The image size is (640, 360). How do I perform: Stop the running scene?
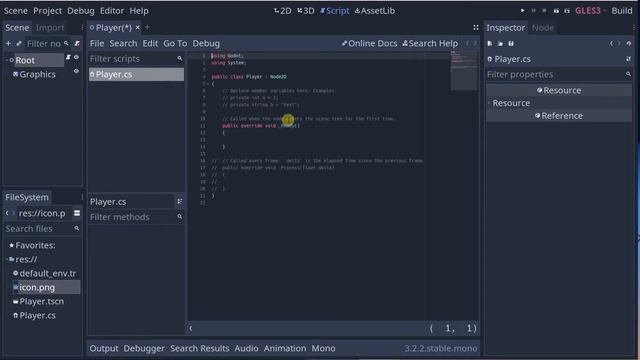[x=544, y=11]
